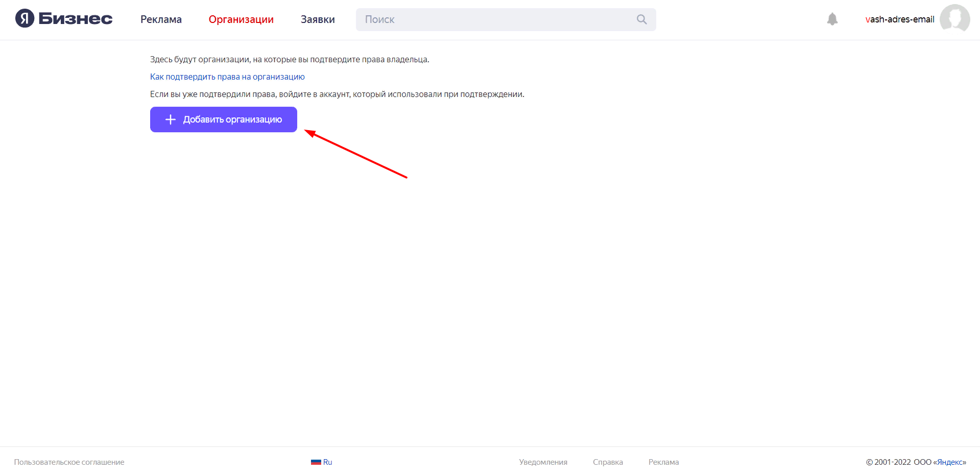Switch language via Ru link
The height and width of the screenshot is (476, 980).
click(327, 462)
